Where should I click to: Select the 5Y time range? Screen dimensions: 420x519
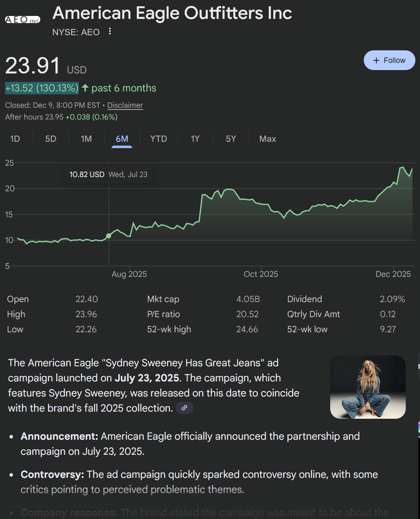(231, 139)
